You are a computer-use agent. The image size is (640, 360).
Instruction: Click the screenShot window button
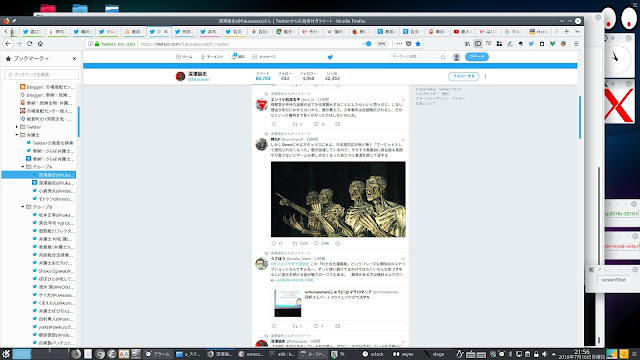tap(613, 280)
